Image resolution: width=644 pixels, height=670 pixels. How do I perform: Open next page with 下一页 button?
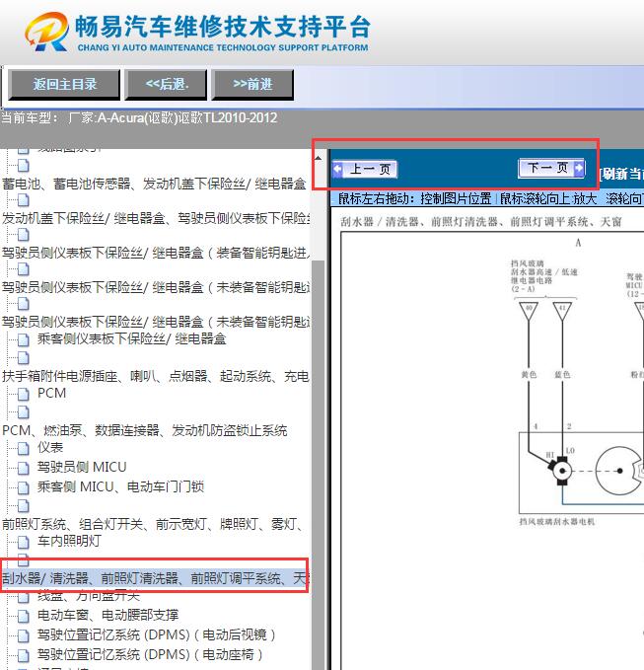(x=551, y=168)
